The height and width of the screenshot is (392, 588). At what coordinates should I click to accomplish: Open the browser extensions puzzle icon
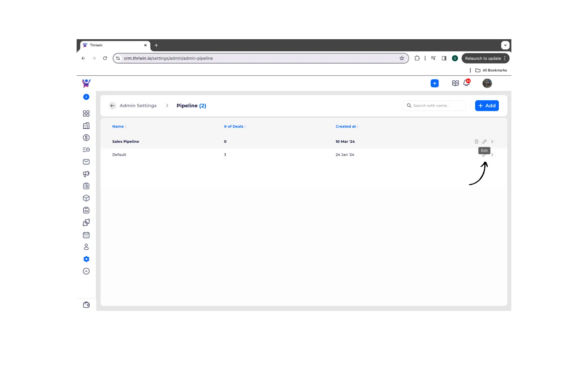[x=417, y=58]
